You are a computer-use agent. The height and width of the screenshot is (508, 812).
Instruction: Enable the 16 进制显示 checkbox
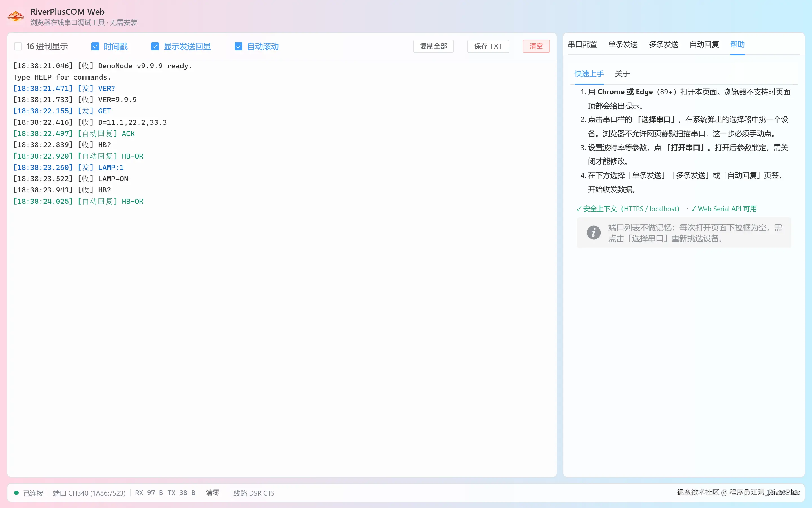tap(18, 46)
